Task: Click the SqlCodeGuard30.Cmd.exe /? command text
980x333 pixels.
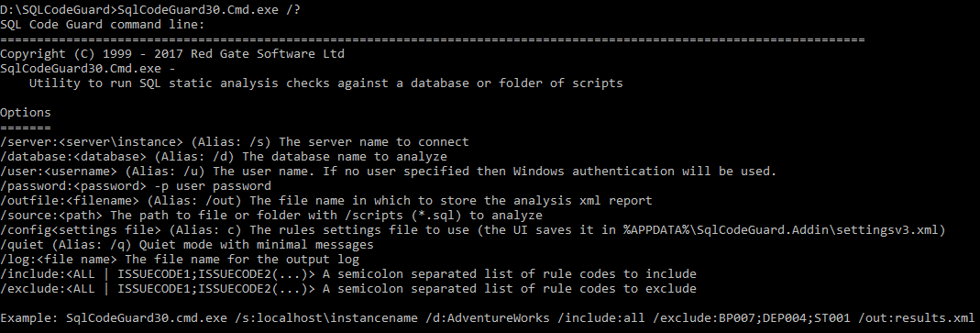Action: (x=209, y=10)
